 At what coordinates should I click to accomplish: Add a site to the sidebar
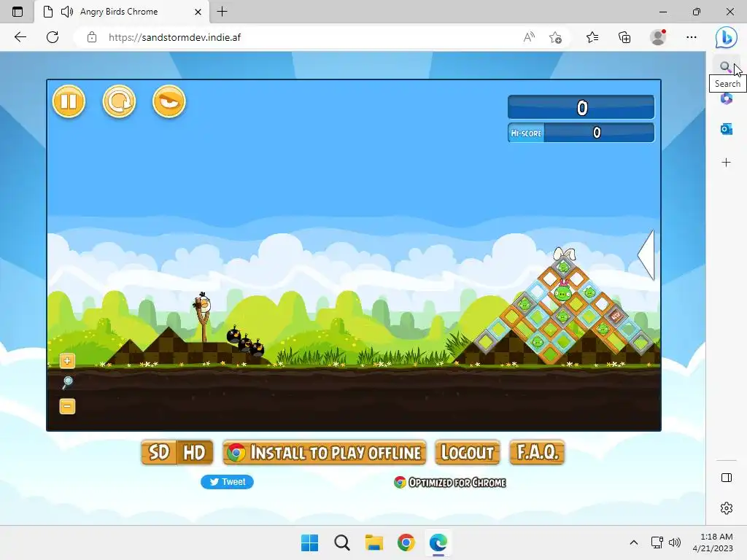click(726, 163)
